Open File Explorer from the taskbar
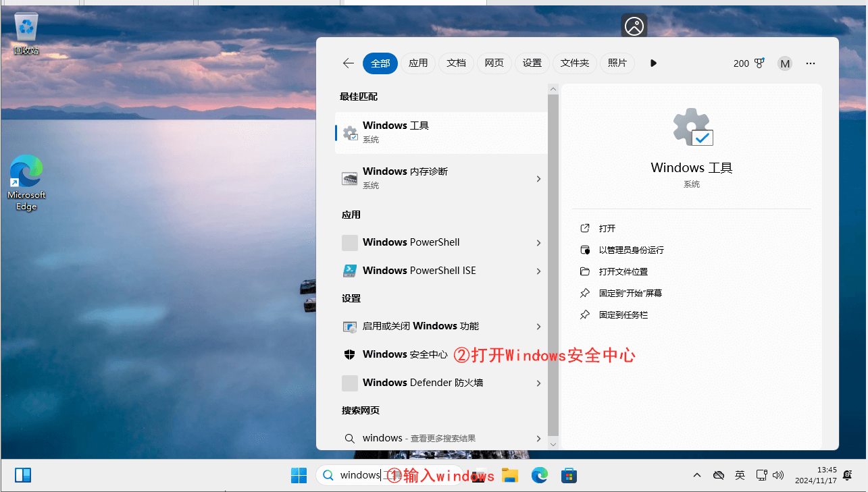 [509, 476]
